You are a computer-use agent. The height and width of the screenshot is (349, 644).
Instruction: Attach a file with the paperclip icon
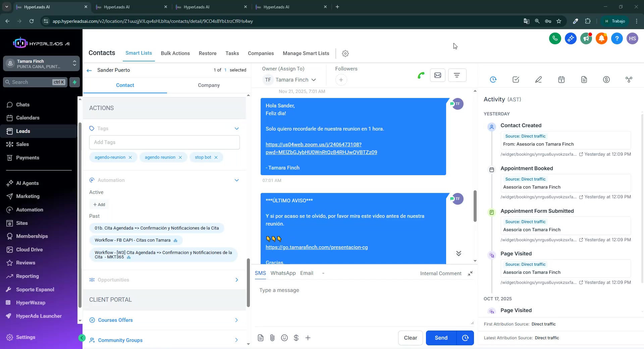(272, 338)
